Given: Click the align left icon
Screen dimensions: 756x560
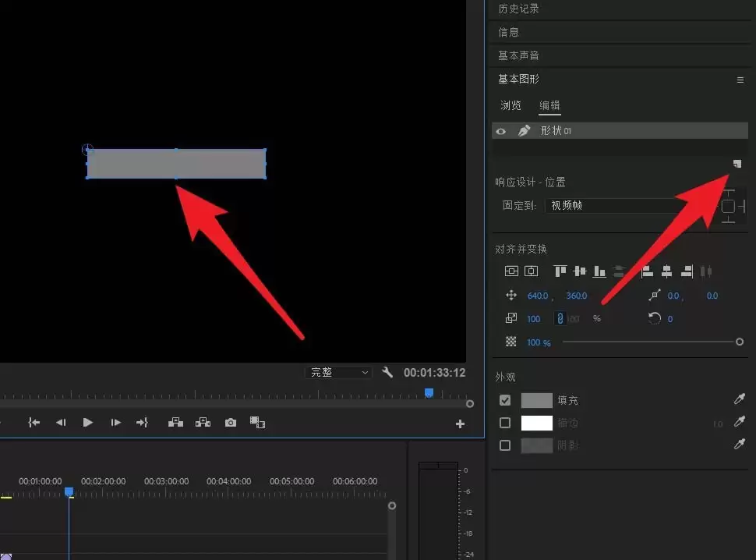Looking at the screenshot, I should 647,271.
